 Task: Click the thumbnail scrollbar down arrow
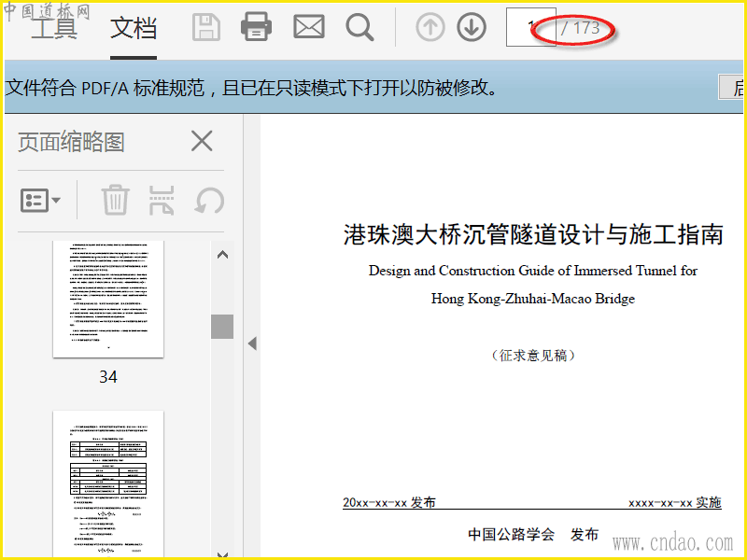click(x=222, y=554)
